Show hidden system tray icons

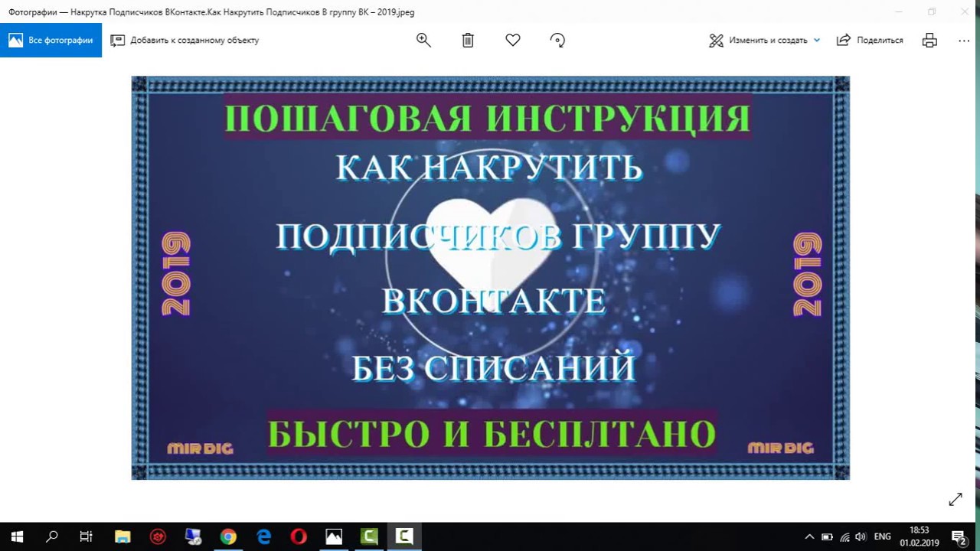point(809,536)
